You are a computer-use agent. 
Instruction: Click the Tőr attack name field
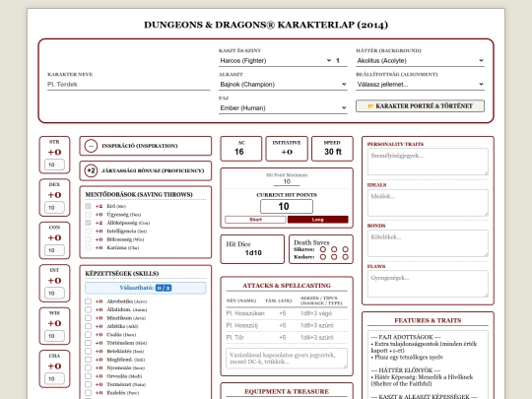coord(245,337)
